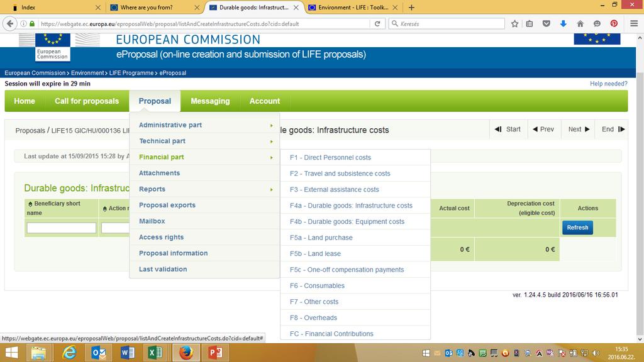
Task: Open Outlook from the taskbar
Action: click(x=99, y=353)
